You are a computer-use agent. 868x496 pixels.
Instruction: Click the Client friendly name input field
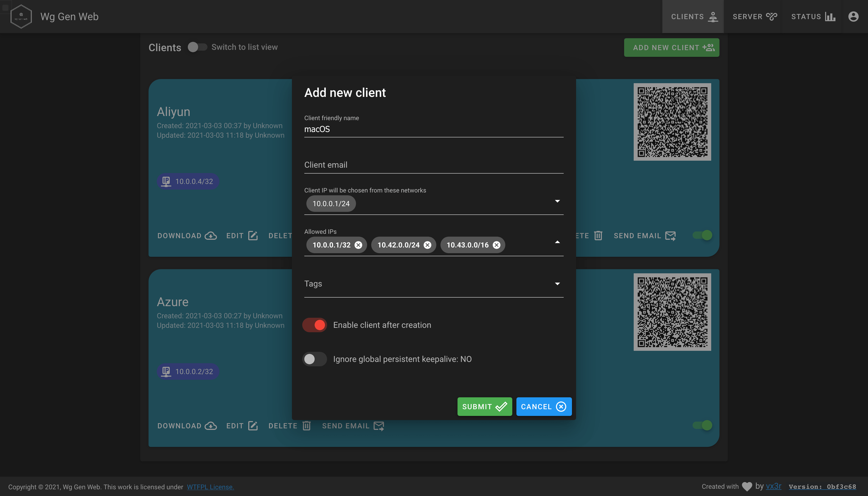tap(433, 129)
